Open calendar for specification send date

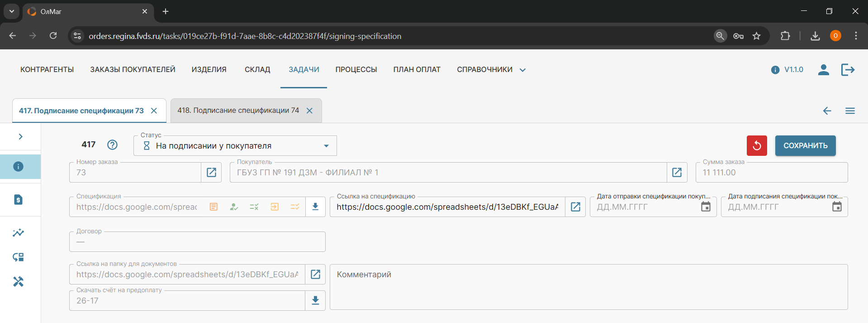point(705,207)
